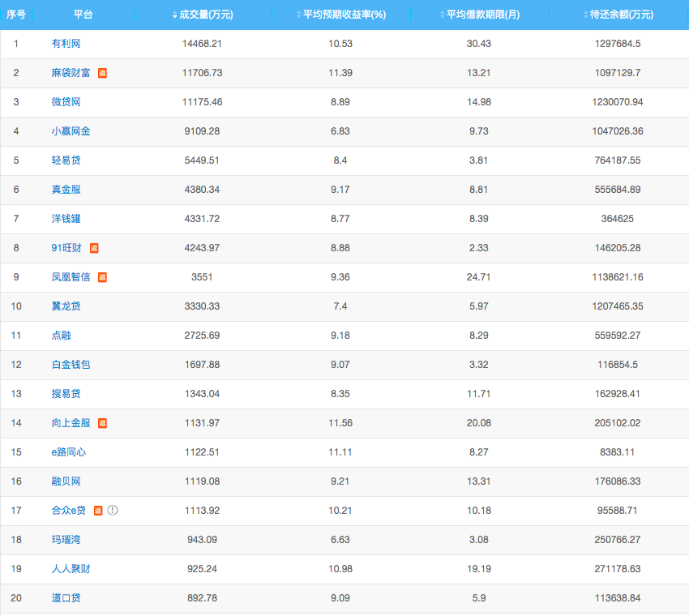Open the 白金钱包 platform link
689x616 pixels.
point(71,365)
